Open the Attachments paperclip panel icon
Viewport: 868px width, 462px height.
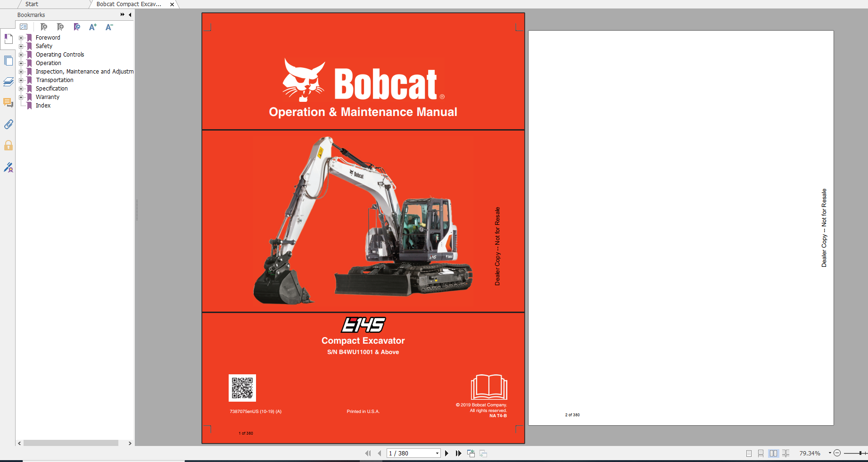[x=8, y=124]
